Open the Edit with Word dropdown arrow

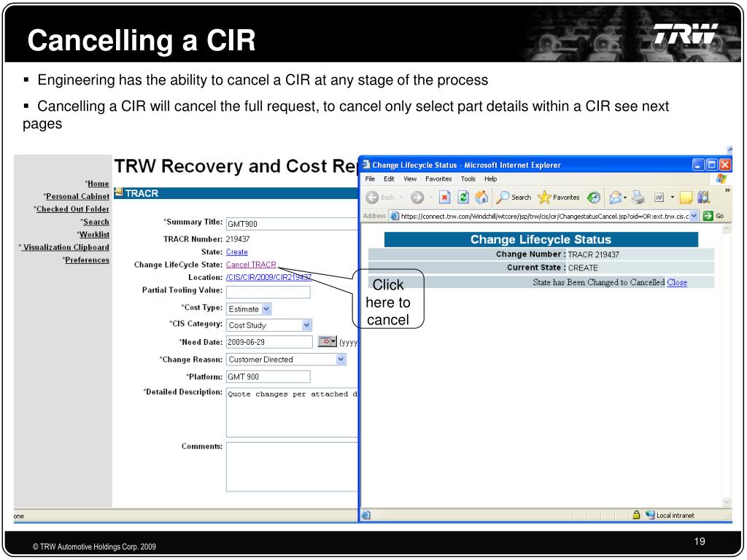[672, 197]
